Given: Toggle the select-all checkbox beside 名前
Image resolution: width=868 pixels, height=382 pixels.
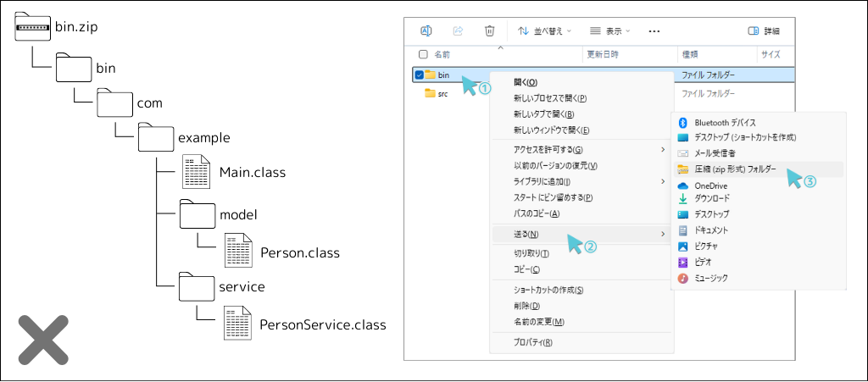Looking at the screenshot, I should pyautogui.click(x=424, y=54).
